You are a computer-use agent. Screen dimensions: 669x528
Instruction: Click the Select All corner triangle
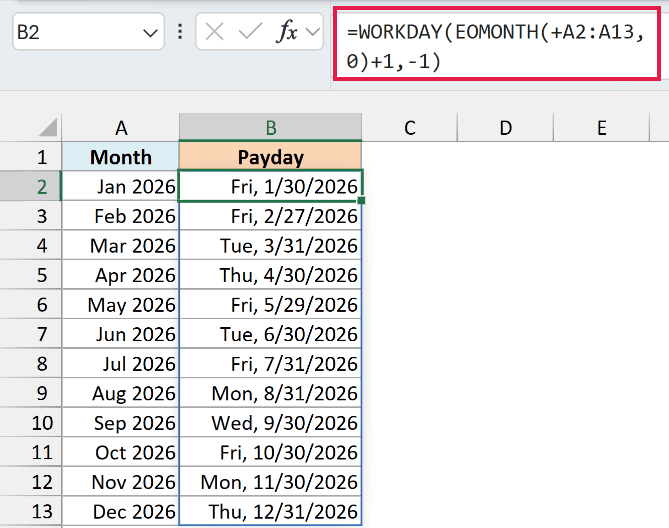48,128
